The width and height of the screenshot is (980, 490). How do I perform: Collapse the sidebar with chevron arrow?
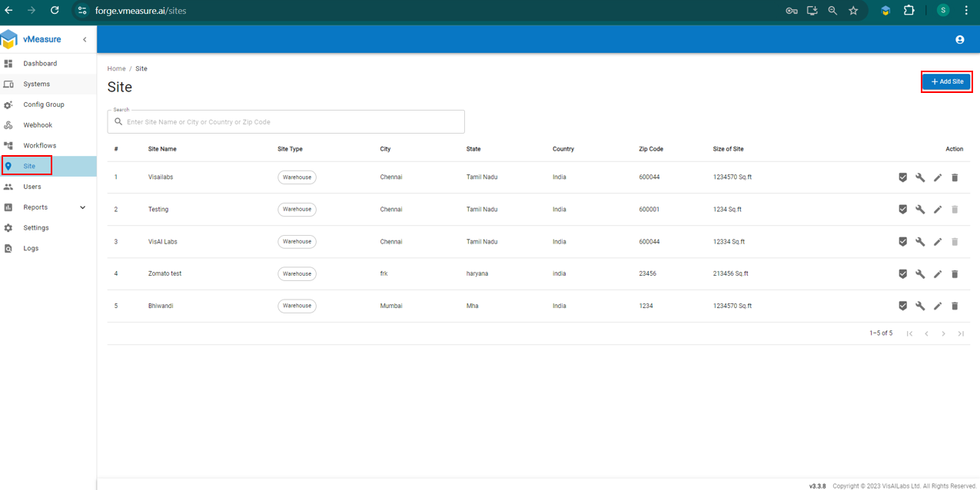tap(85, 39)
